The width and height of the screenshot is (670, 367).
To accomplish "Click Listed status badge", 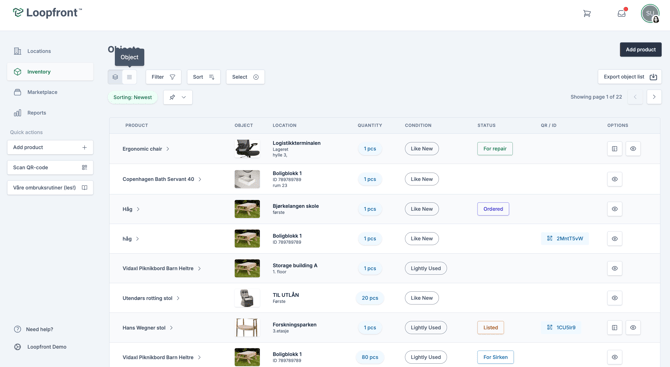I will [491, 328].
